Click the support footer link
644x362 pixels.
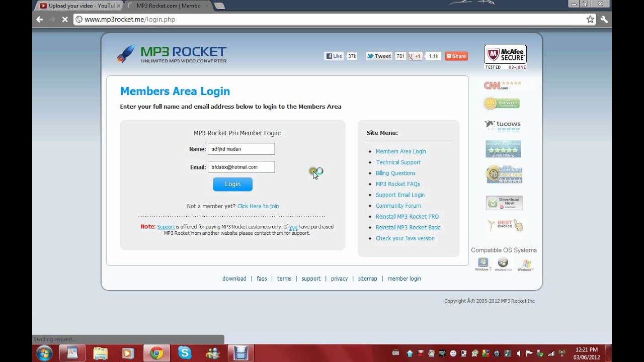point(311,279)
